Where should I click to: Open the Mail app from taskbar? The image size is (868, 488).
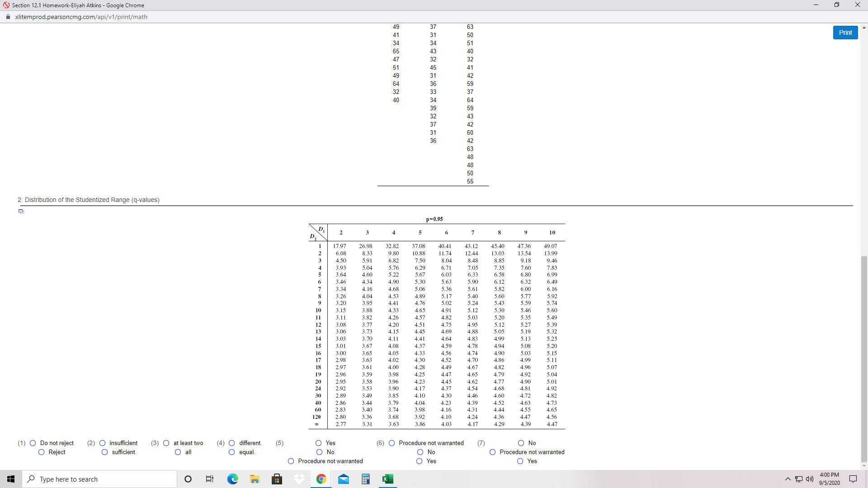coord(344,479)
